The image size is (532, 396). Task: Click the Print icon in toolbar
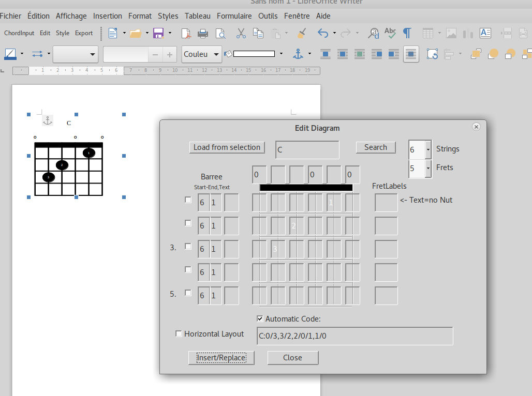click(203, 34)
